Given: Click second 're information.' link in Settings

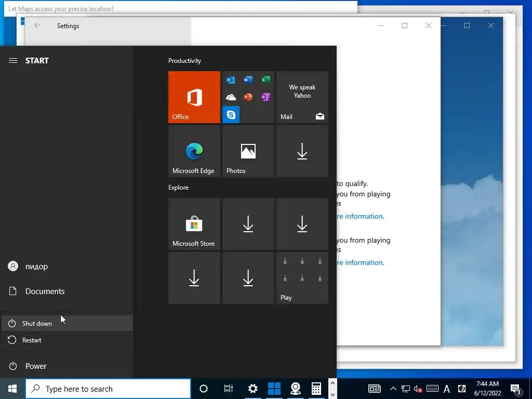Looking at the screenshot, I should pos(361,262).
